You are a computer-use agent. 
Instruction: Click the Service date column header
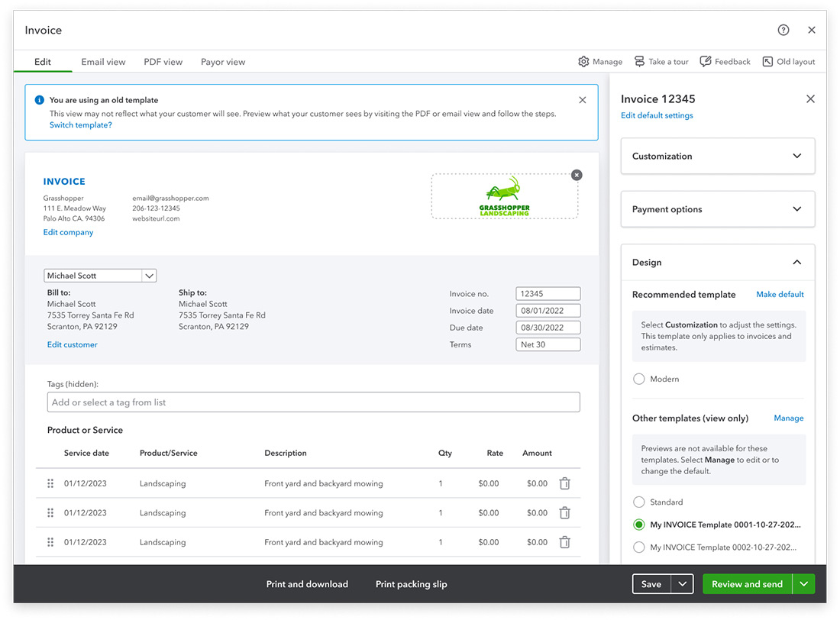tap(86, 453)
